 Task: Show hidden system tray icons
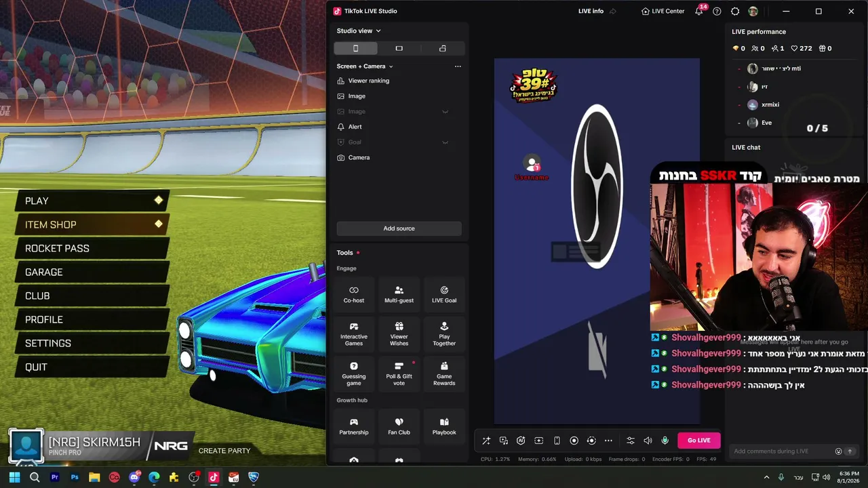[767, 477]
